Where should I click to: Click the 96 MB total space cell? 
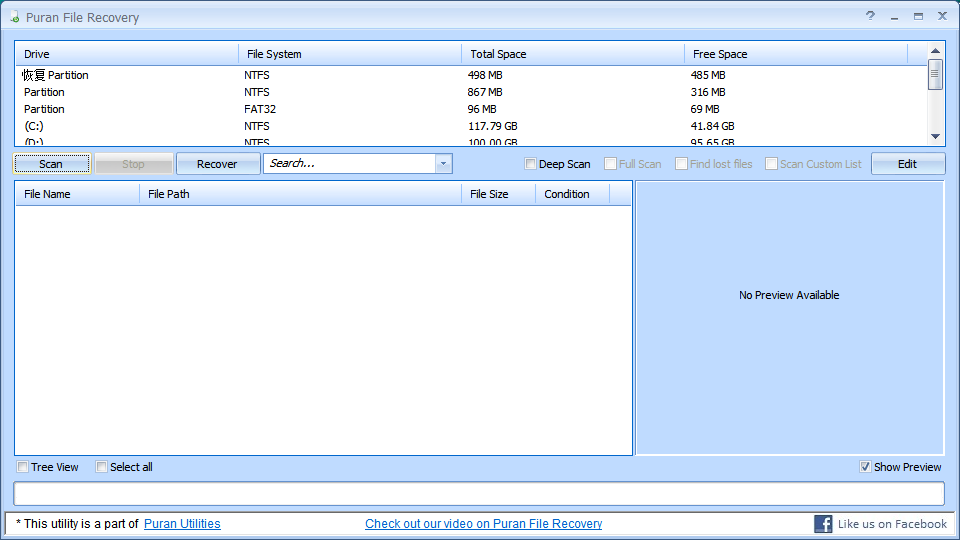pyautogui.click(x=482, y=109)
